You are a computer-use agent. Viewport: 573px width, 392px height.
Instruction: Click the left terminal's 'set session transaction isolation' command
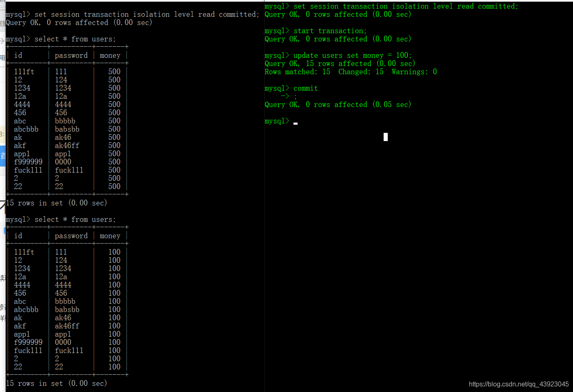[147, 14]
